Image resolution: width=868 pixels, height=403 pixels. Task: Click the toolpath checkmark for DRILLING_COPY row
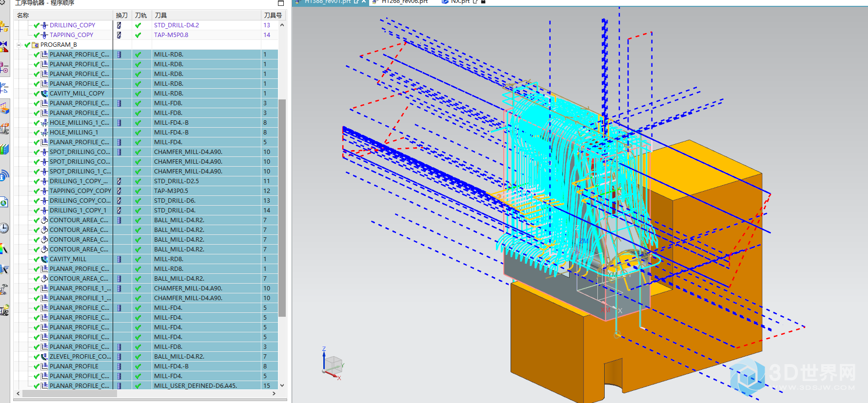click(x=138, y=25)
